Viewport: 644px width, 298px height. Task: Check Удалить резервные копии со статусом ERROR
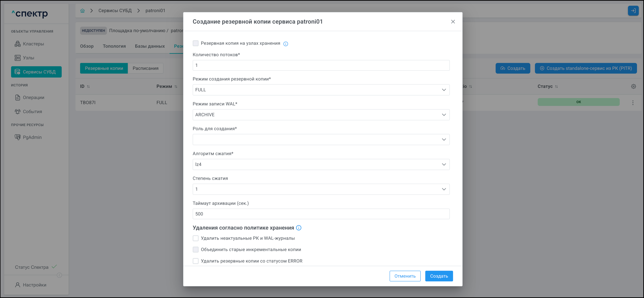click(x=195, y=261)
